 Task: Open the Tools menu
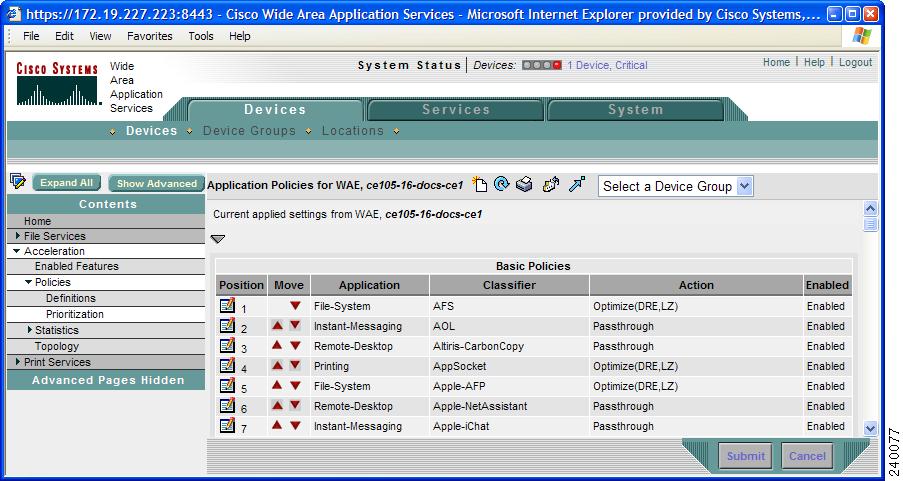tap(200, 36)
